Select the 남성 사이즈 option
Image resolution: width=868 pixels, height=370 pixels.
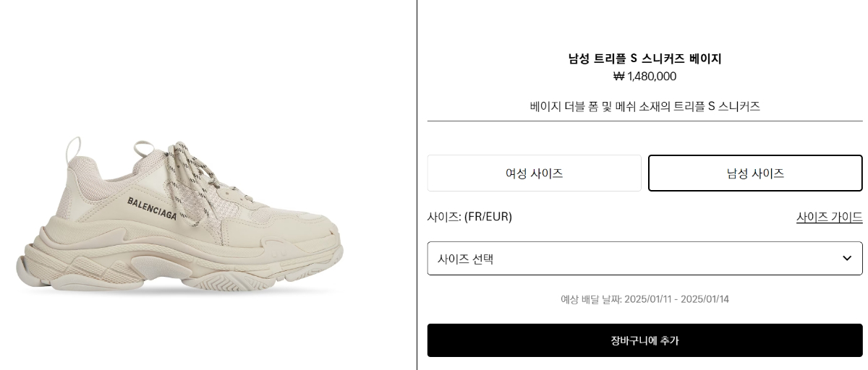click(x=755, y=173)
